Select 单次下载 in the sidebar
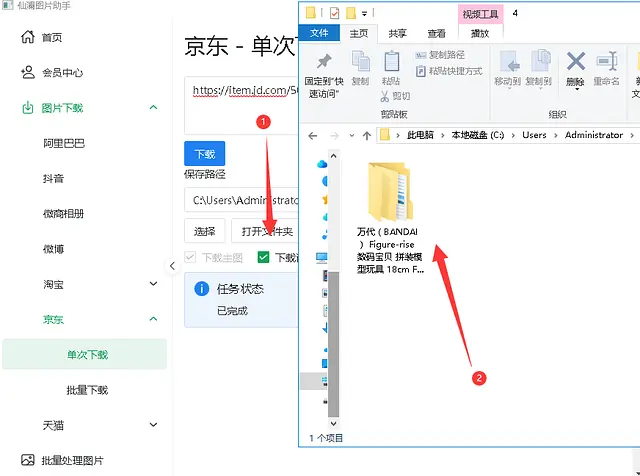 pyautogui.click(x=84, y=354)
